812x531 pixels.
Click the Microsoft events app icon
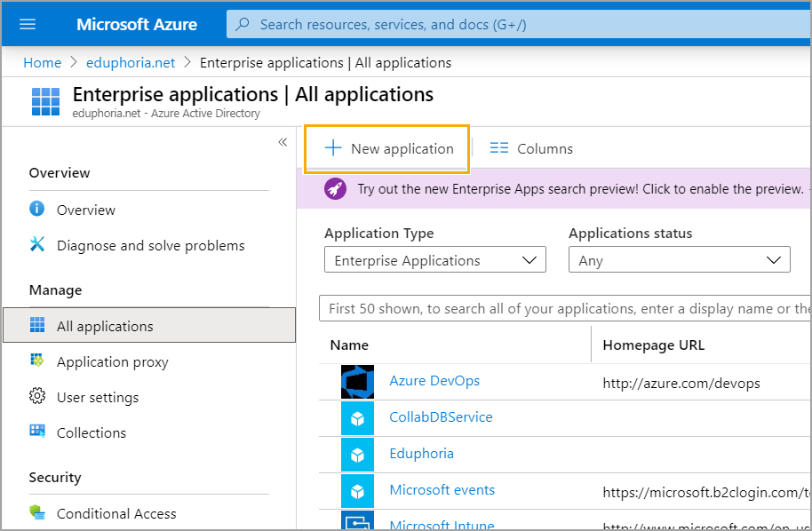pos(357,491)
